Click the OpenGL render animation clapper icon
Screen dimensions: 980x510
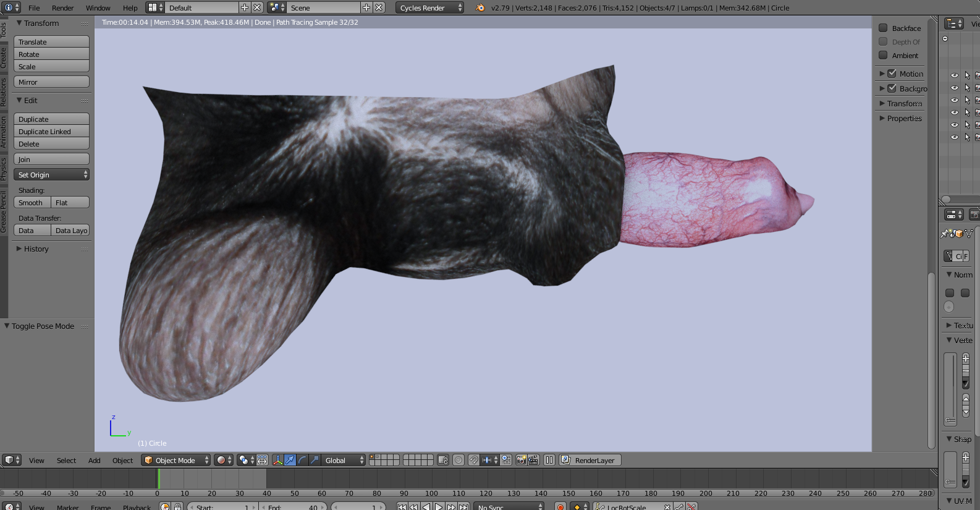click(x=533, y=460)
